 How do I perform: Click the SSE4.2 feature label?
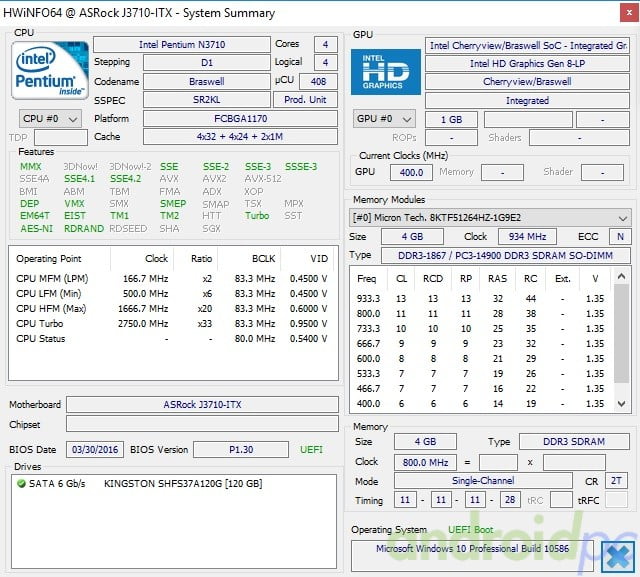(125, 179)
